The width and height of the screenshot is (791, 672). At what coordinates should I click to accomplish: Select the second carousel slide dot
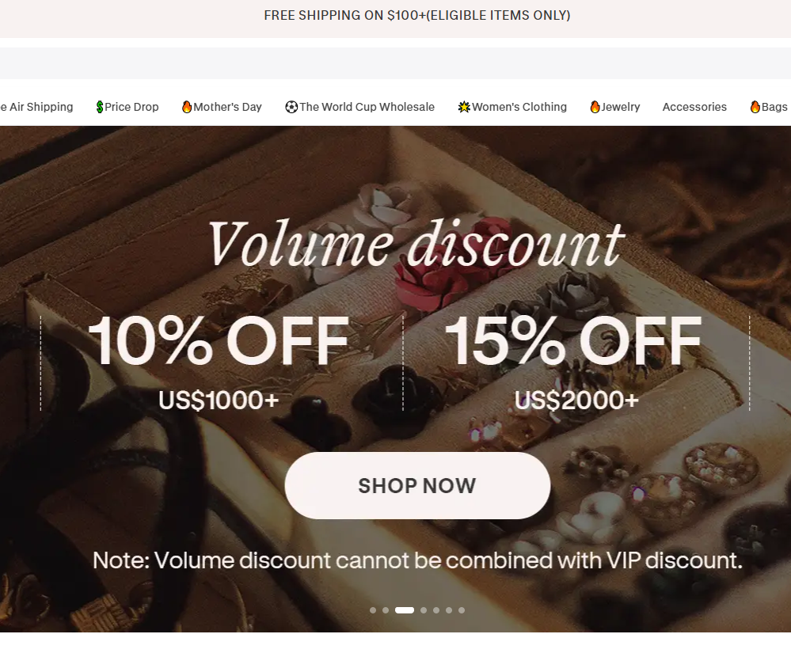click(x=386, y=610)
